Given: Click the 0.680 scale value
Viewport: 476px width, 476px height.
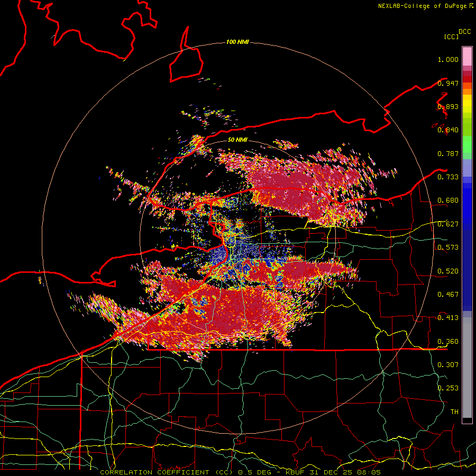Looking at the screenshot, I should click(x=448, y=200).
